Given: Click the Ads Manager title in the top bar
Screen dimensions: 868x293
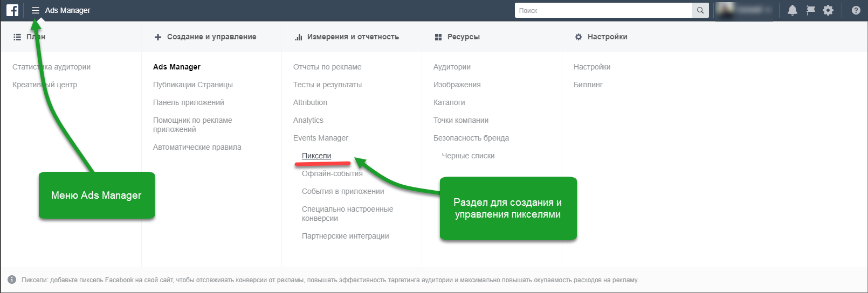Looking at the screenshot, I should click(x=67, y=10).
